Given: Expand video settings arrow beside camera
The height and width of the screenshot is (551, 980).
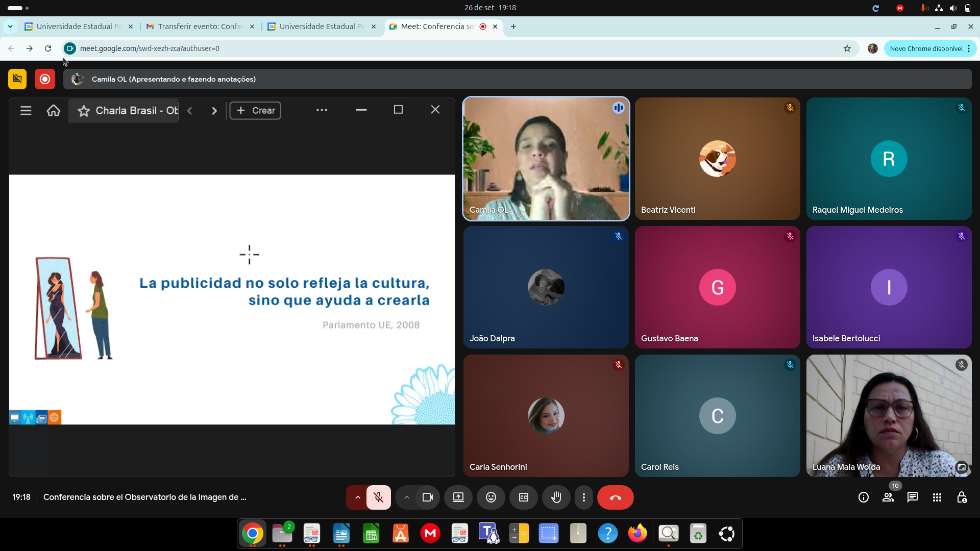Looking at the screenshot, I should pyautogui.click(x=406, y=497).
